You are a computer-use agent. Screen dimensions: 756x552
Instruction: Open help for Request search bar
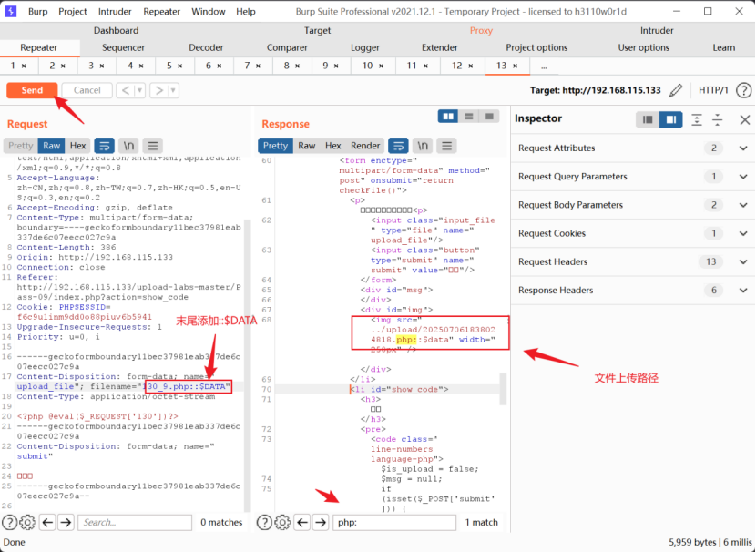coord(10,522)
